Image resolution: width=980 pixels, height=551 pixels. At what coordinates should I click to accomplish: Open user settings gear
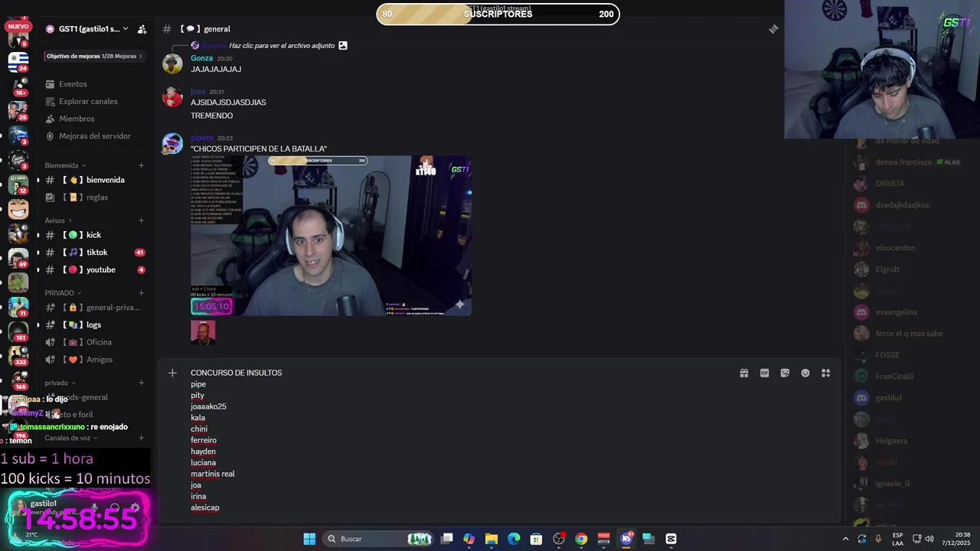pos(136,507)
